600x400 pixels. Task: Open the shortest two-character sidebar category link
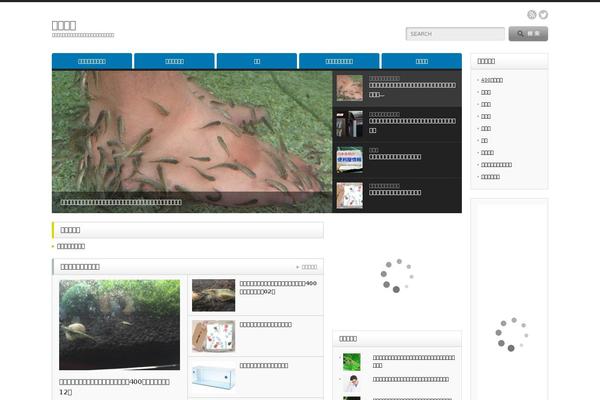pos(484,140)
